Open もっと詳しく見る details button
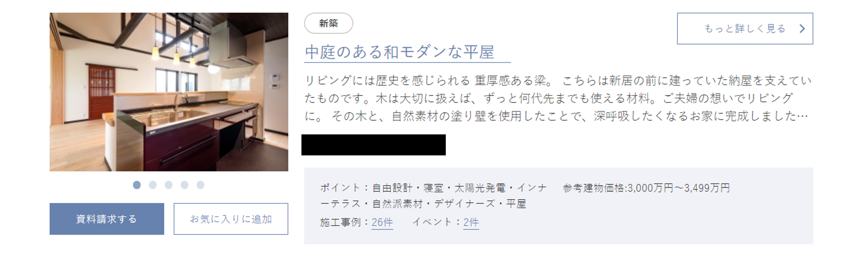This screenshot has height=257, width=868. [x=745, y=29]
